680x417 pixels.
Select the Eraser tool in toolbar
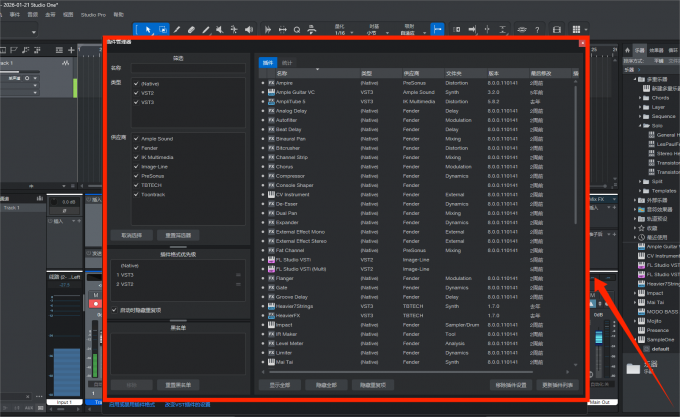[191, 29]
